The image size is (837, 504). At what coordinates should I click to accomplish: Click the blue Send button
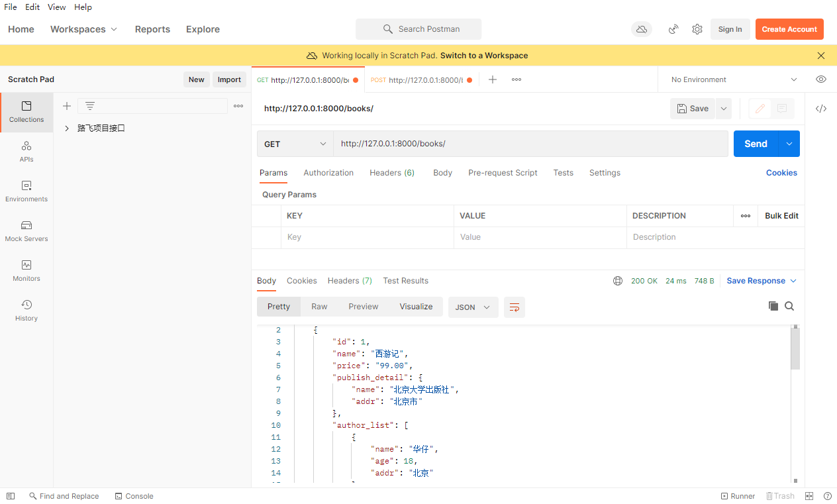pos(756,144)
